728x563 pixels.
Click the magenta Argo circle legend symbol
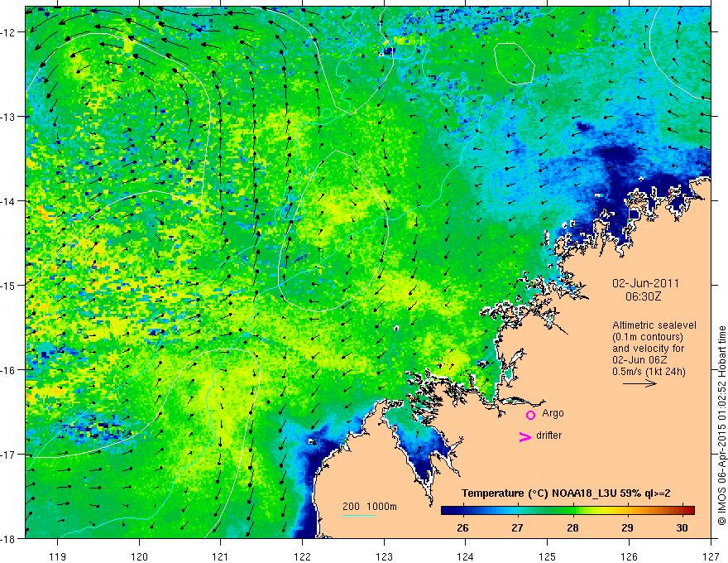coord(530,415)
